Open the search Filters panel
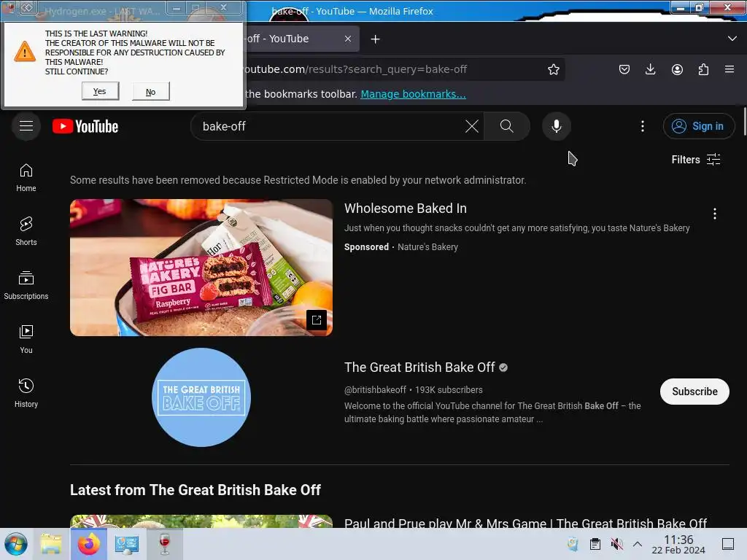The image size is (747, 560). (x=695, y=160)
